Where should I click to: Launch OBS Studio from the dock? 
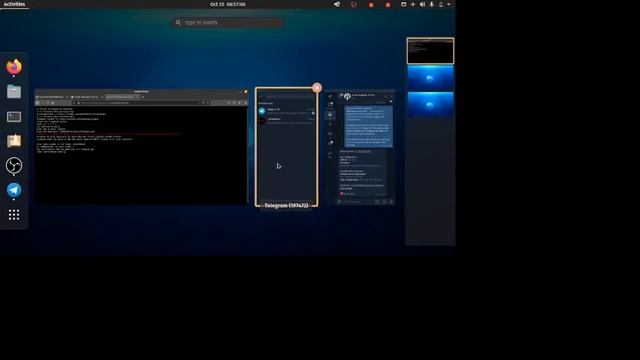[14, 165]
